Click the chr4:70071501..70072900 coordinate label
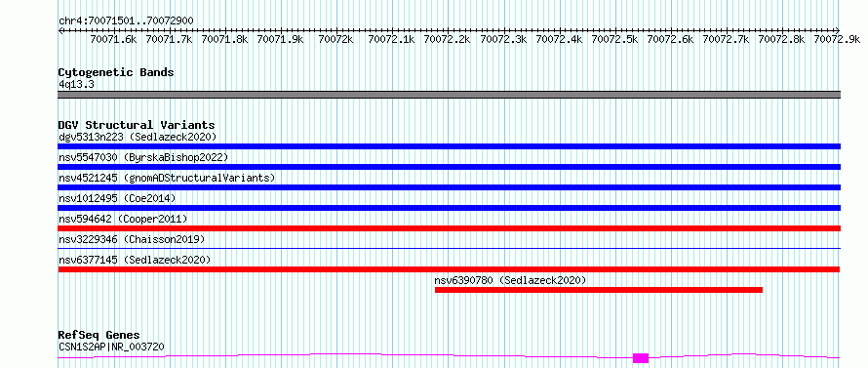This screenshot has height=368, width=868. pyautogui.click(x=126, y=21)
